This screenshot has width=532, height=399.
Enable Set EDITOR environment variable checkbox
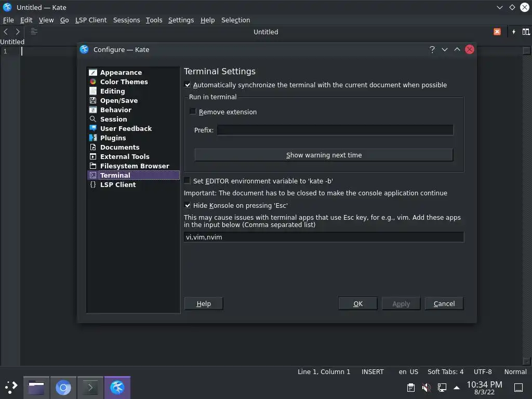[x=187, y=181]
